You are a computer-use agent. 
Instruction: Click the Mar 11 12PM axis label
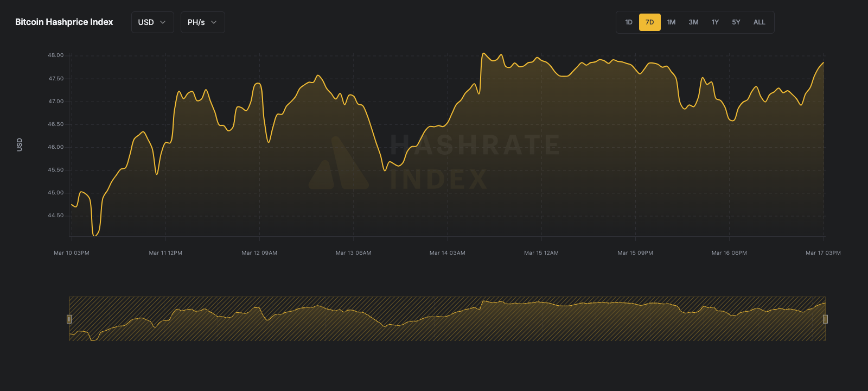[165, 253]
